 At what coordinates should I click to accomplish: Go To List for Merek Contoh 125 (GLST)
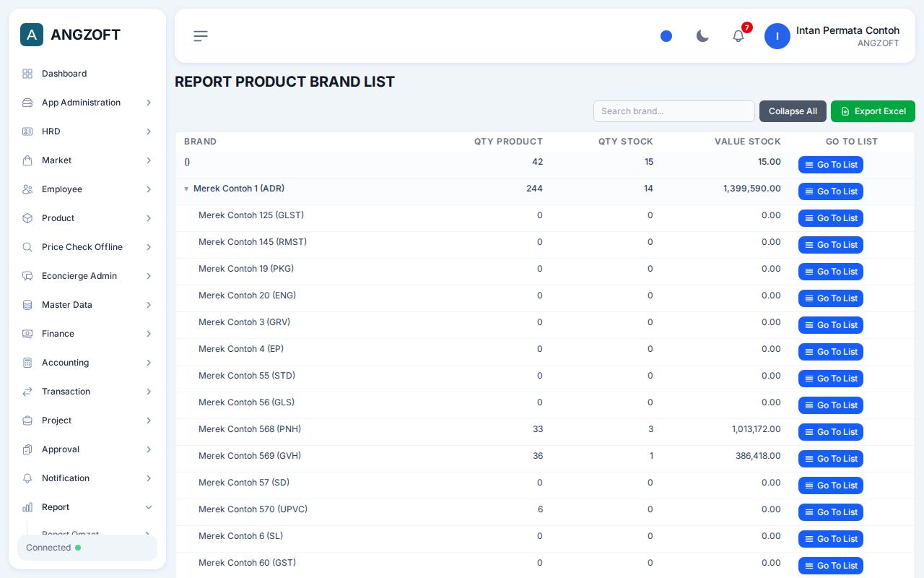coord(831,218)
